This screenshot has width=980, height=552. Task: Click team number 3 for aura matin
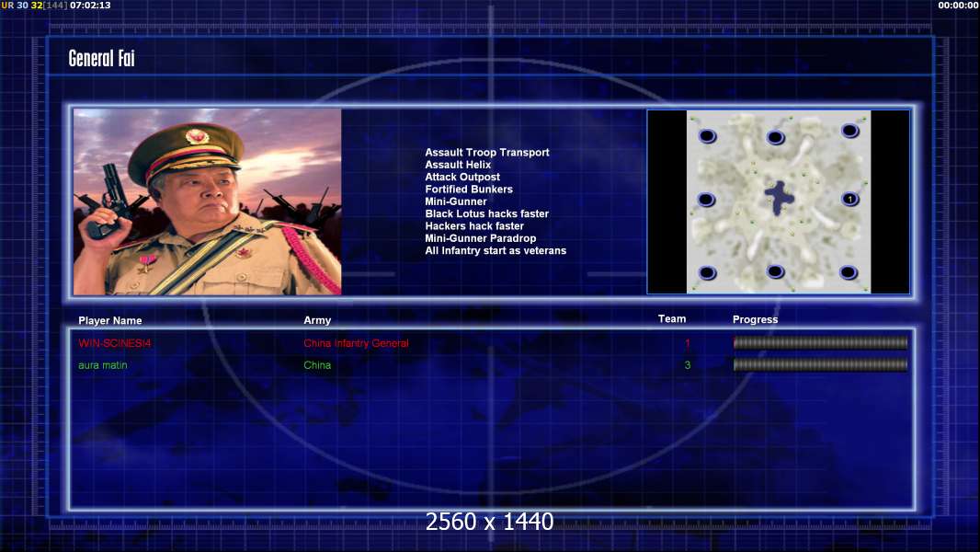tap(688, 365)
